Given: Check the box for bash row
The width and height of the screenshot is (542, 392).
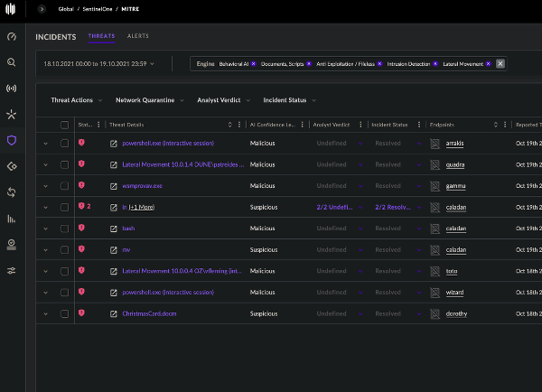Looking at the screenshot, I should (65, 229).
